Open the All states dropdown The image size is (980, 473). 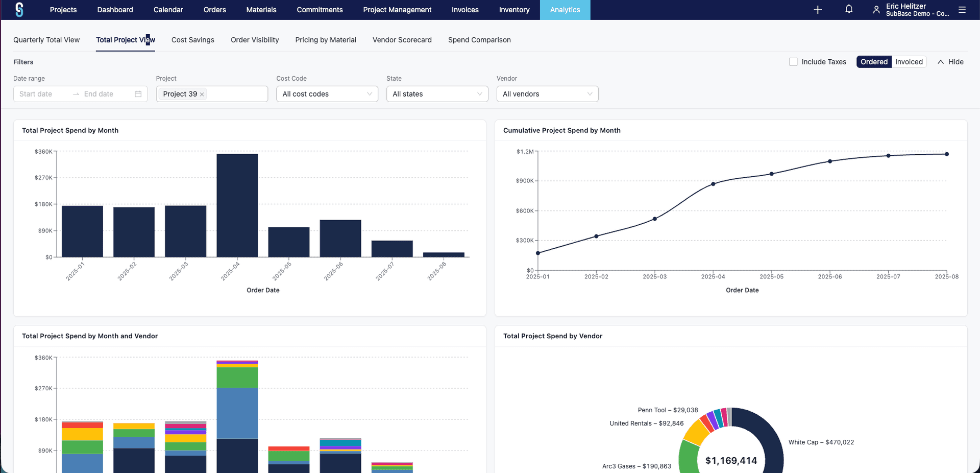tap(437, 94)
